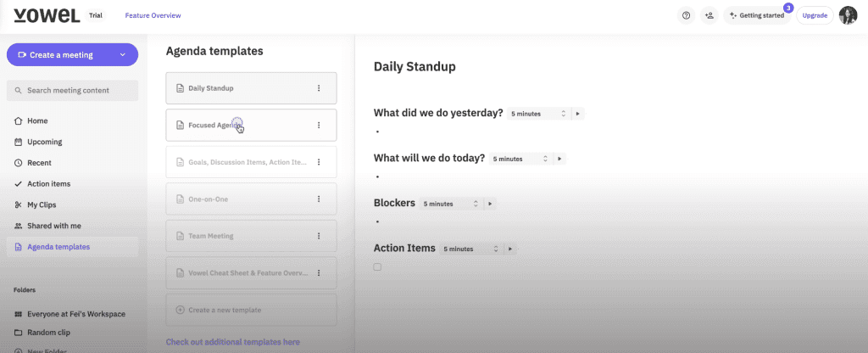Click the Upgrade button
Screen dimensions: 868x353
pyautogui.click(x=815, y=15)
